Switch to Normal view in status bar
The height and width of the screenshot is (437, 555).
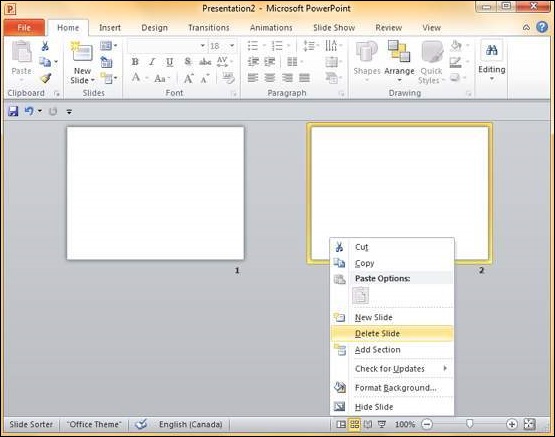[341, 424]
